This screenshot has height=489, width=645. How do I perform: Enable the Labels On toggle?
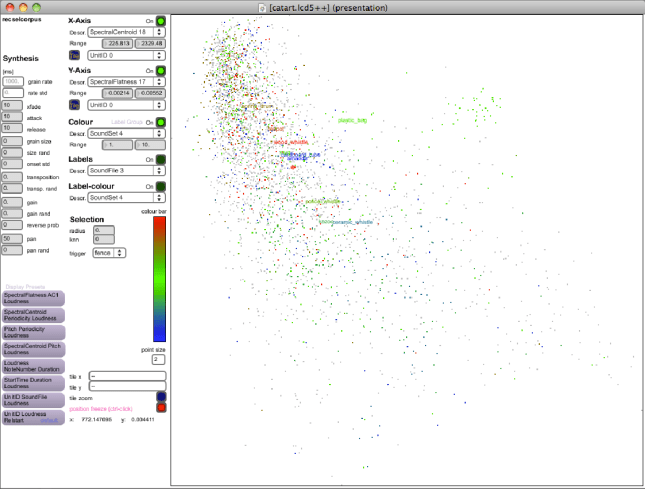pos(160,159)
